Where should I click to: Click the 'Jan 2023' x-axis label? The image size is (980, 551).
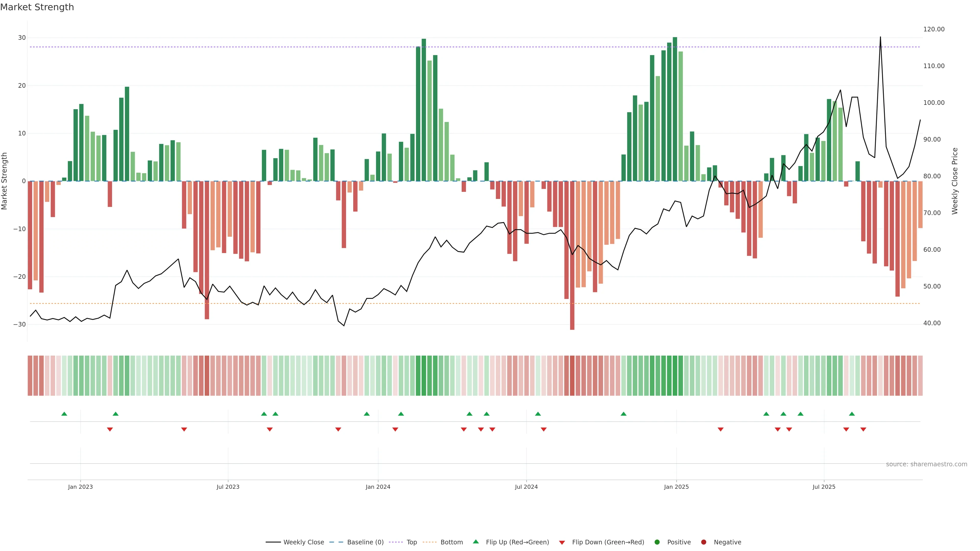[80, 487]
